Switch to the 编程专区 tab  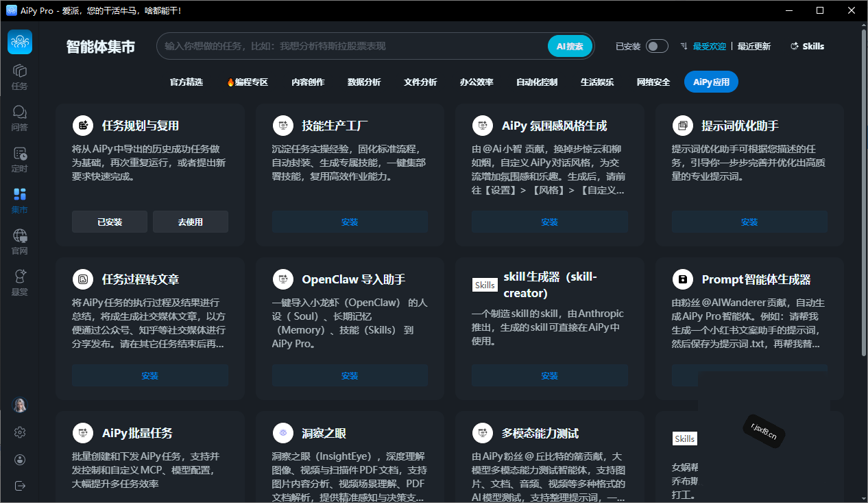[x=247, y=82]
